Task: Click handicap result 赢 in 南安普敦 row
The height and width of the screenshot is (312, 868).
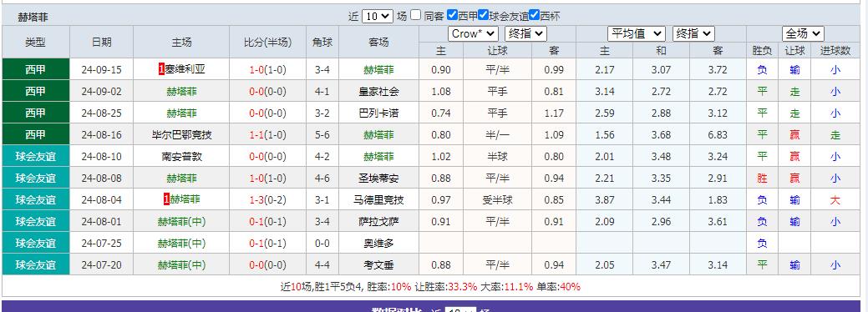Action: point(795,157)
